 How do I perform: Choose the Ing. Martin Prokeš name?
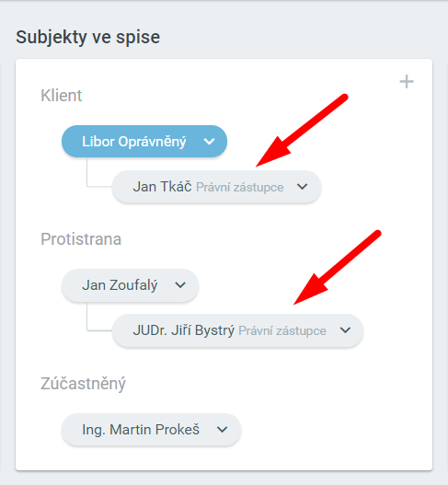tap(141, 430)
